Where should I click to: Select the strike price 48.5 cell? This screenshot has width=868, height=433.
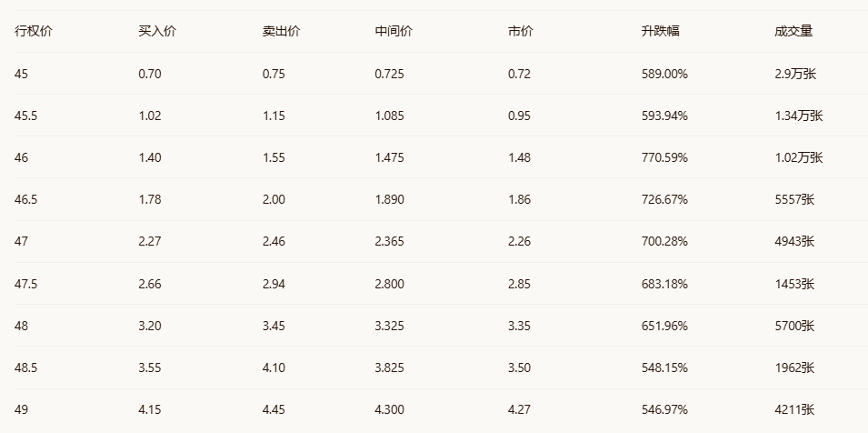click(25, 368)
